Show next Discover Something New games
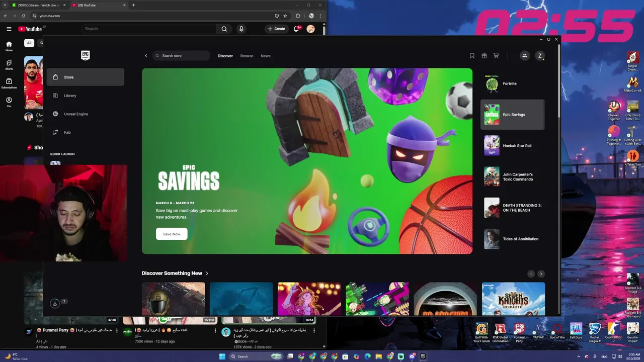The width and height of the screenshot is (644, 362). point(541,274)
